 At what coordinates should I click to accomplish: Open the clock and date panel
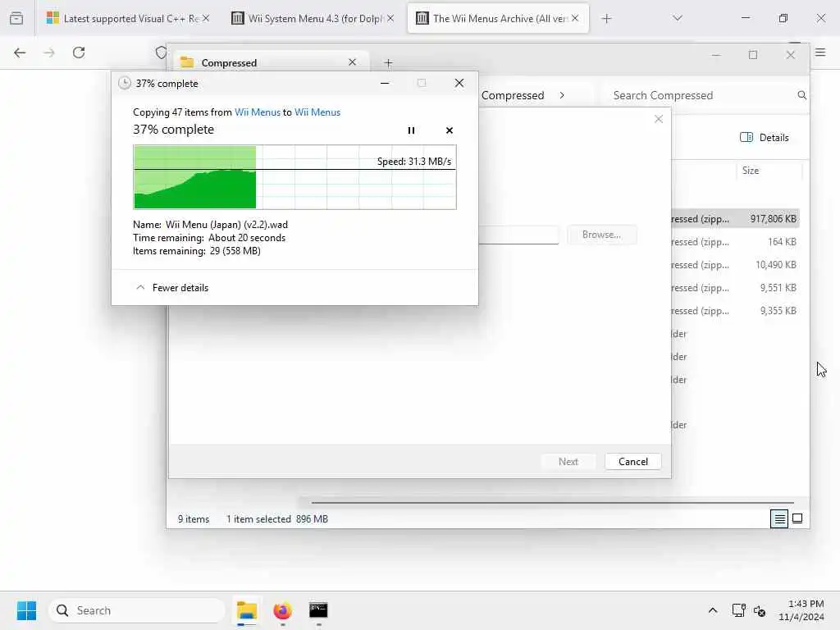(x=801, y=610)
